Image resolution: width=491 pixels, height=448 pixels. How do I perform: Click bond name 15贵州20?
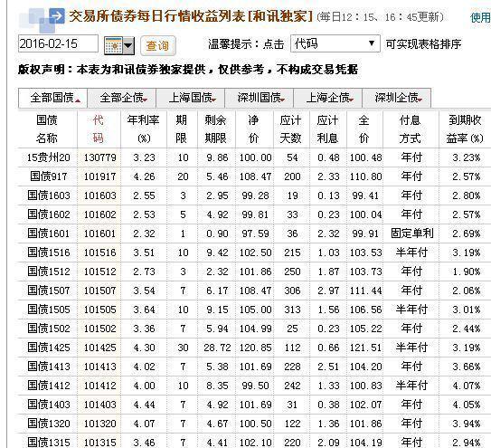coord(48,157)
